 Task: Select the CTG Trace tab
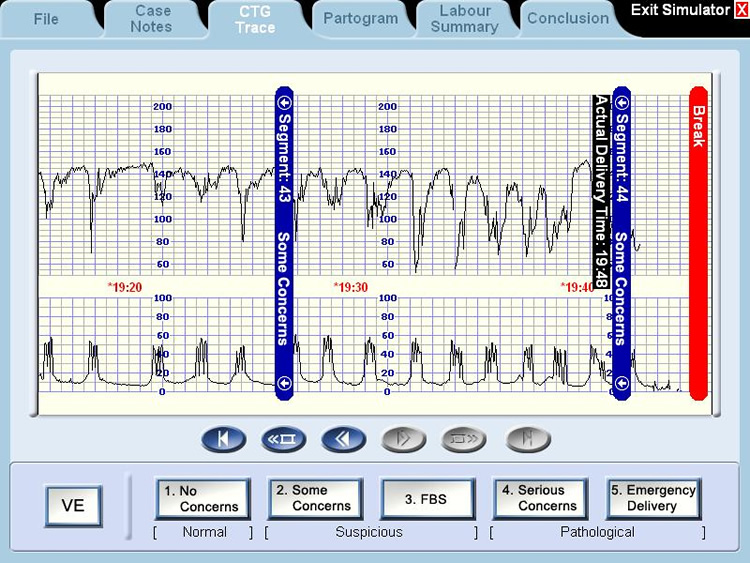tap(255, 19)
